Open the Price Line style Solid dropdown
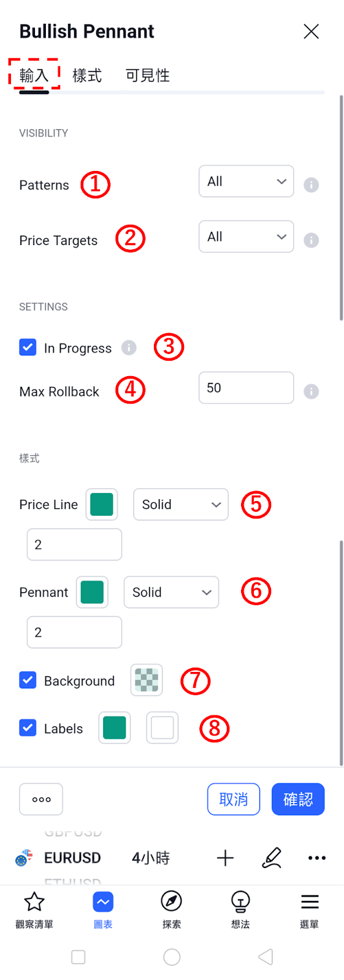 181,505
